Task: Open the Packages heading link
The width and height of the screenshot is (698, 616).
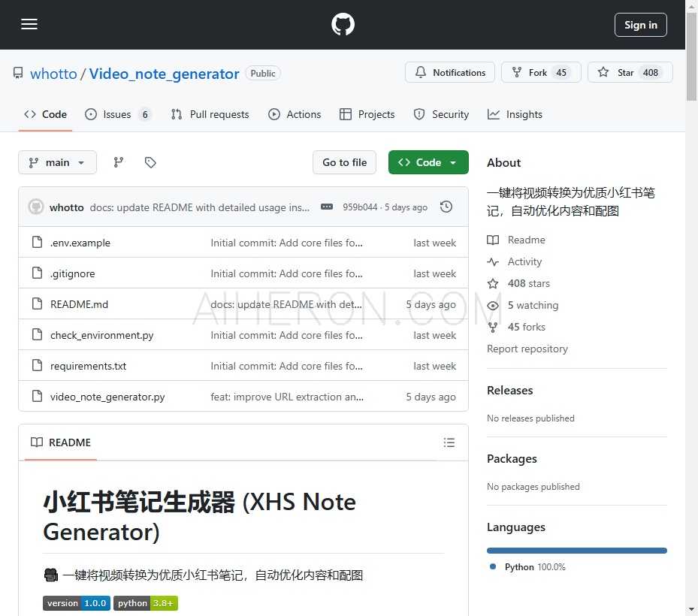Action: tap(512, 459)
